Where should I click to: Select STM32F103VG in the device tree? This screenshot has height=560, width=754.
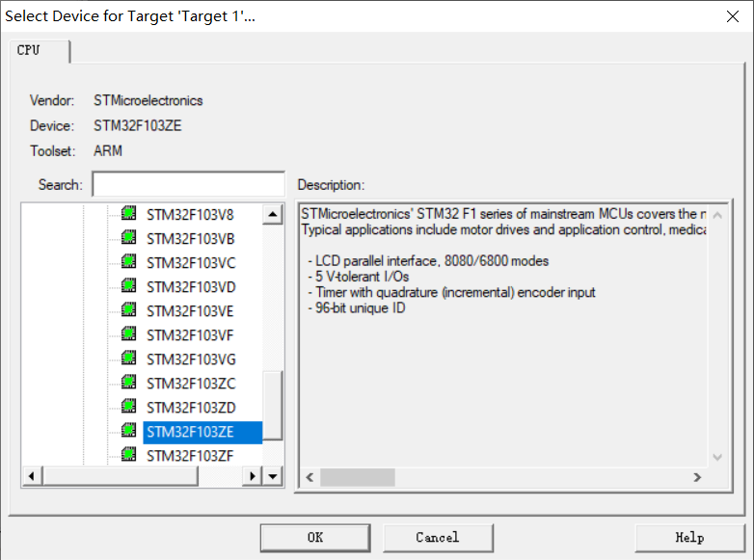click(x=191, y=360)
